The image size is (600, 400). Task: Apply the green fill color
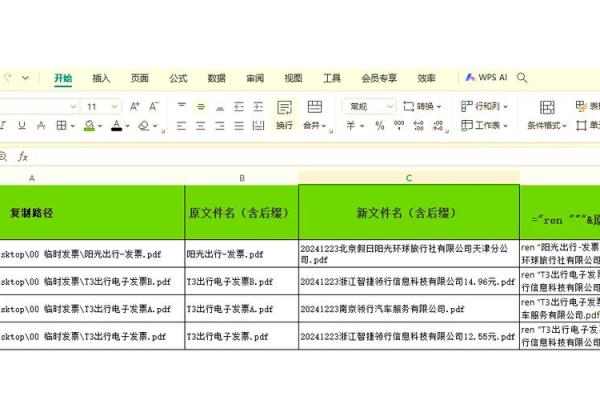tap(89, 126)
